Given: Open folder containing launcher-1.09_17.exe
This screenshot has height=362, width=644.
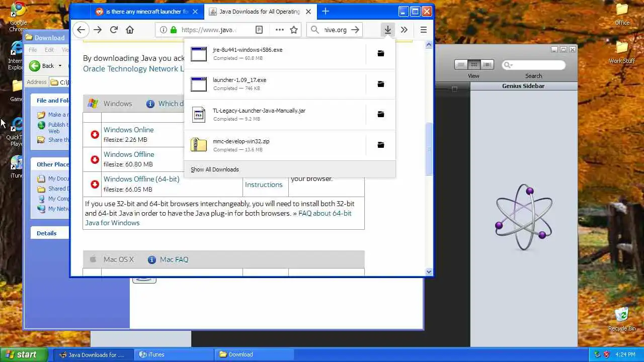Looking at the screenshot, I should click(x=381, y=84).
